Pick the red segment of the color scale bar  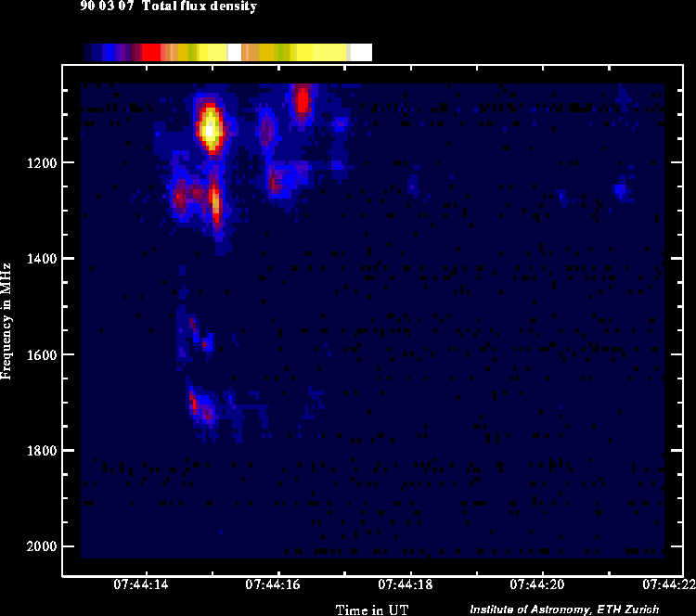click(x=151, y=52)
